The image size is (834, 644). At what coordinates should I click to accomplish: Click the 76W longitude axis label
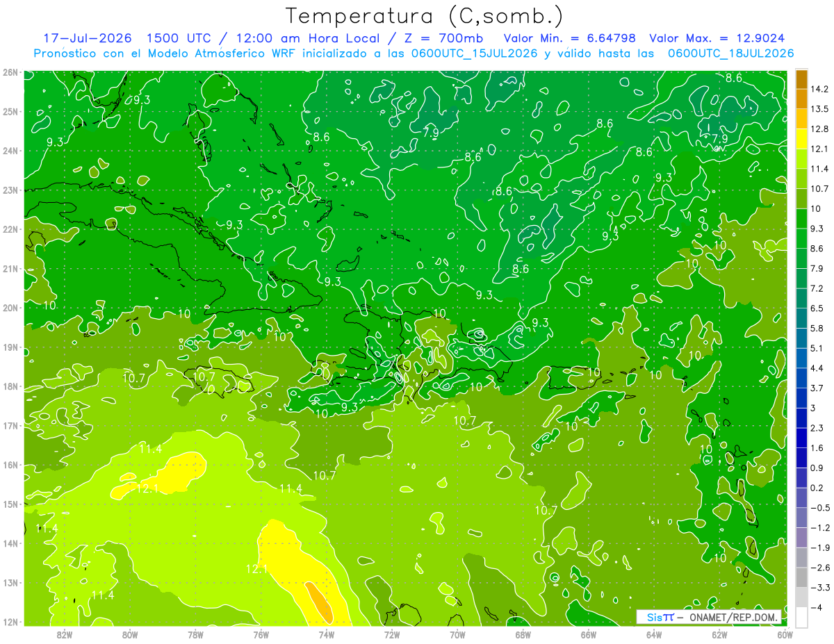pos(261,634)
